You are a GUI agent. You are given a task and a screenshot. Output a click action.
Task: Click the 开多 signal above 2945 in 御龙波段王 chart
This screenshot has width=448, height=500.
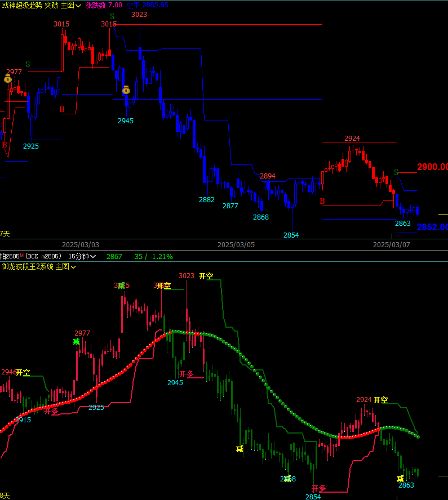point(187,374)
